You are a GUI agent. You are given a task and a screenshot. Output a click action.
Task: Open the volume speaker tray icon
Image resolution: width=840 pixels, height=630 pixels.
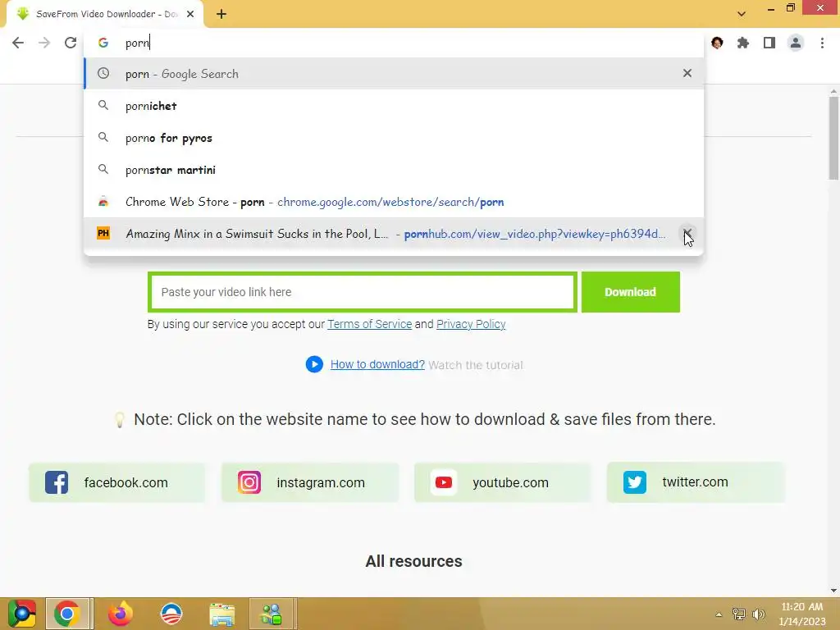click(759, 614)
